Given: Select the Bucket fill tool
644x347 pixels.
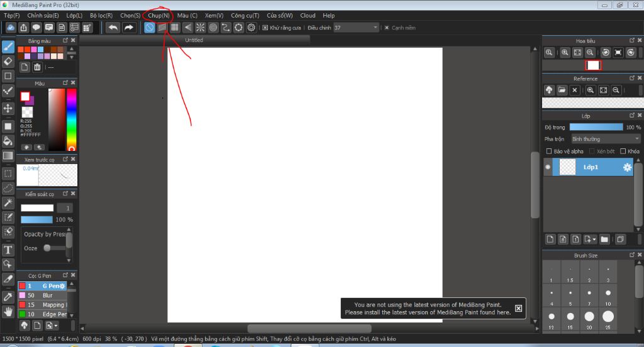Looking at the screenshot, I should [x=8, y=141].
